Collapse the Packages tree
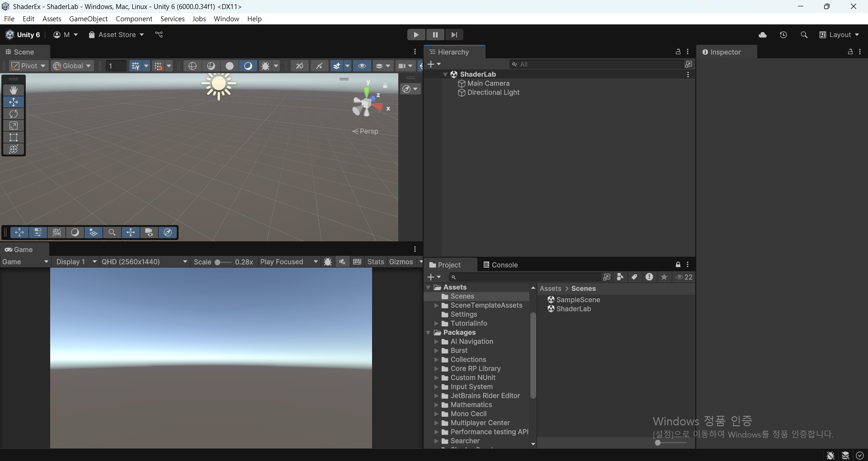 pyautogui.click(x=429, y=333)
